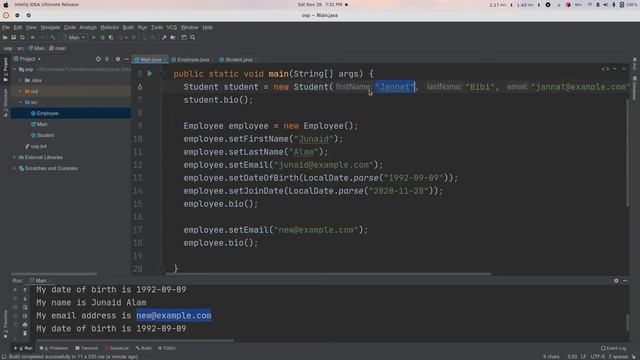
Task: Click the Save All toolbar icon
Action: 13,38
